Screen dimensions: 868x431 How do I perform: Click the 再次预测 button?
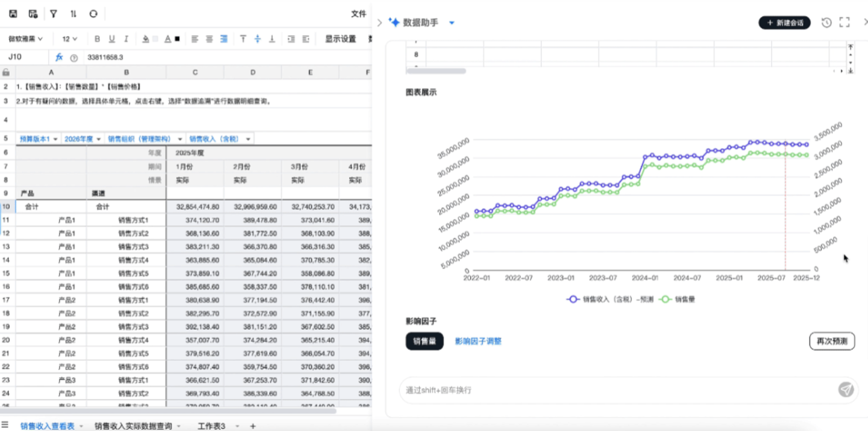pyautogui.click(x=832, y=341)
